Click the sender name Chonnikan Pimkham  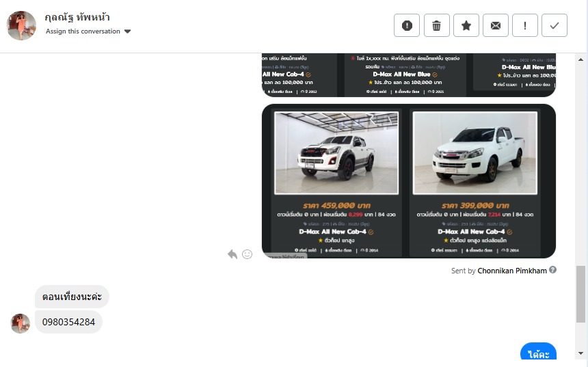(x=511, y=271)
